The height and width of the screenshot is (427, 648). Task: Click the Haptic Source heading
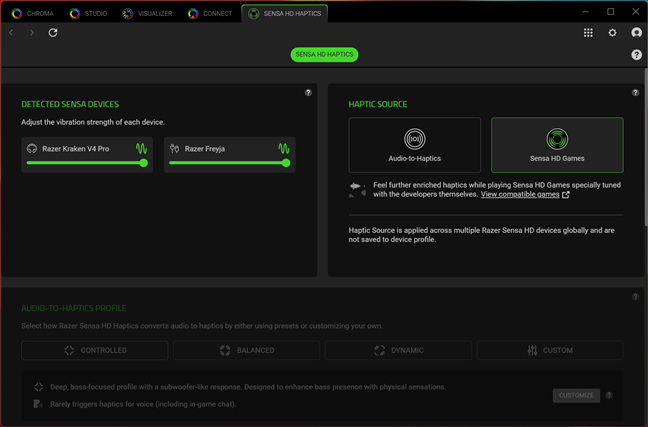(x=378, y=104)
